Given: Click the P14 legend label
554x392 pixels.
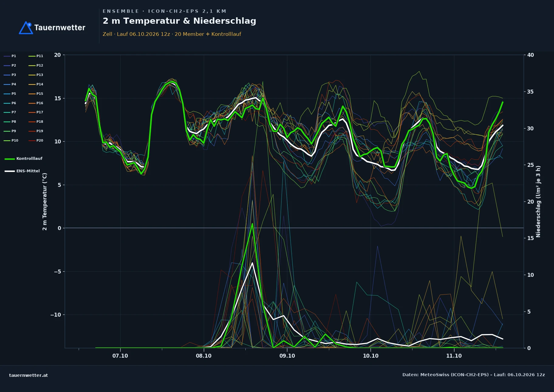Looking at the screenshot, I should (40, 84).
